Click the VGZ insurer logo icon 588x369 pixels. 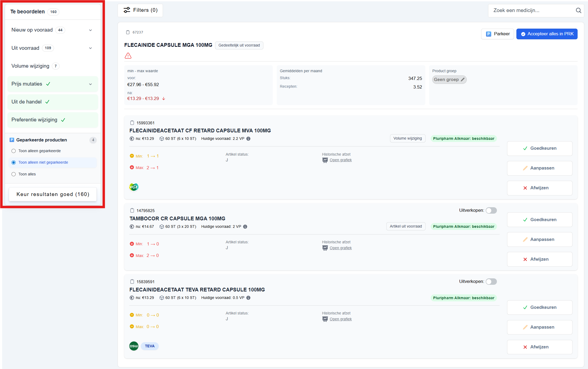pyautogui.click(x=134, y=187)
